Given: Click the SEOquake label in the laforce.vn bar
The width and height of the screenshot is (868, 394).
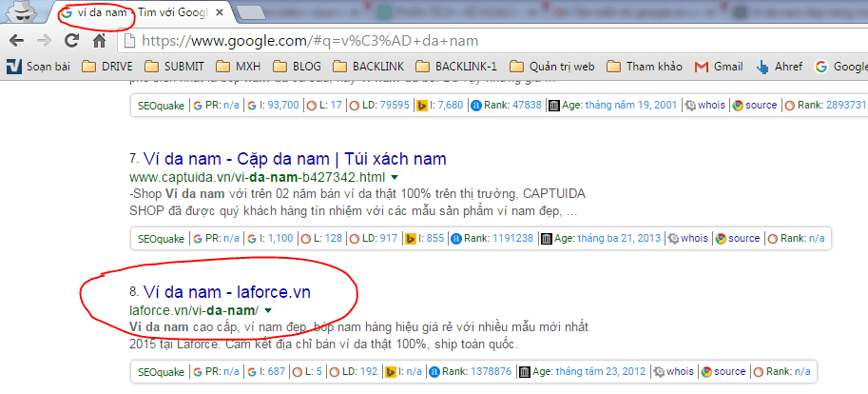Looking at the screenshot, I should click(161, 371).
